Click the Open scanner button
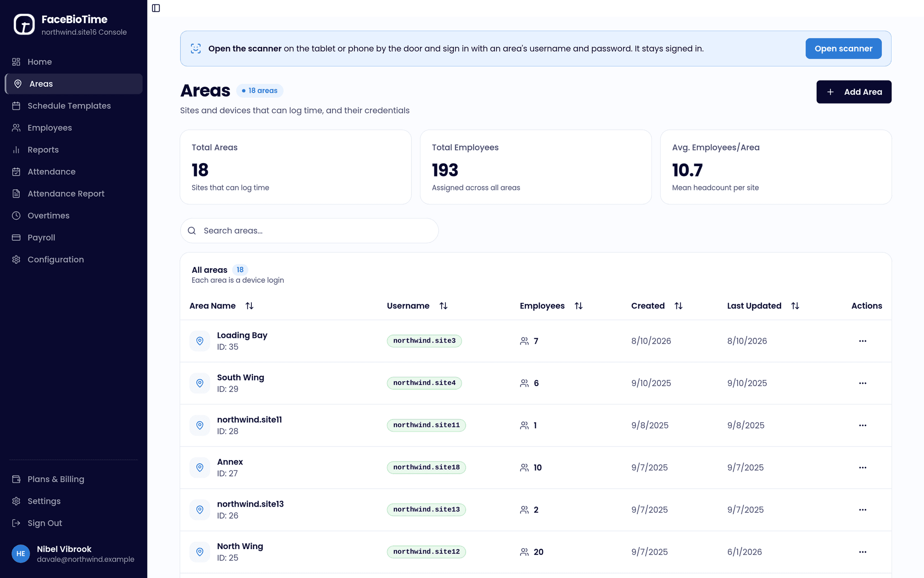This screenshot has height=578, width=924. tap(843, 49)
